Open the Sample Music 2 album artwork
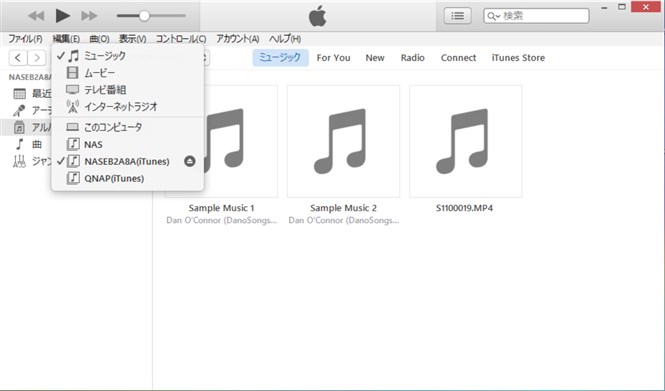 click(344, 141)
